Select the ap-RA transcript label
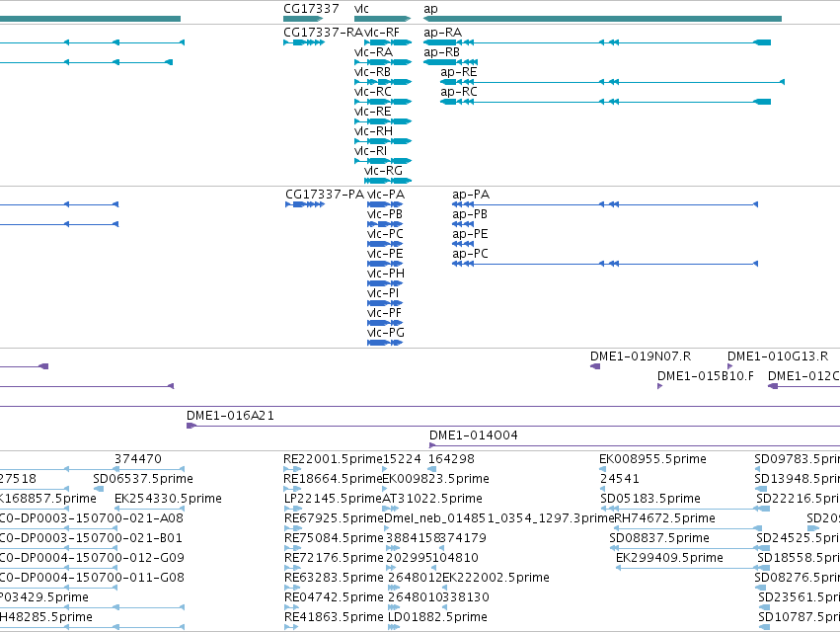 point(442,33)
